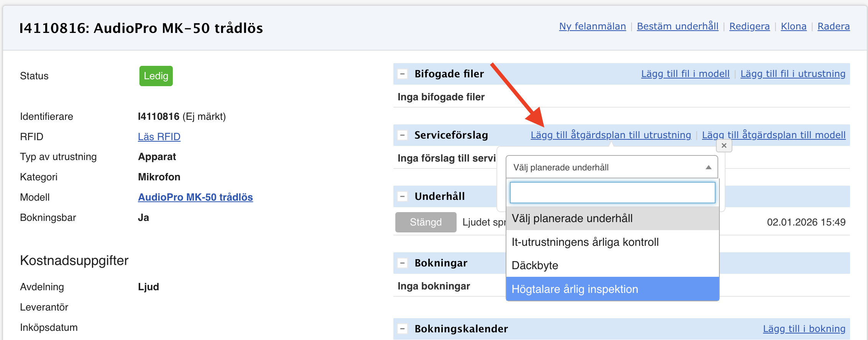Click the Radera link
Image resolution: width=868 pixels, height=340 pixels.
coord(834,26)
